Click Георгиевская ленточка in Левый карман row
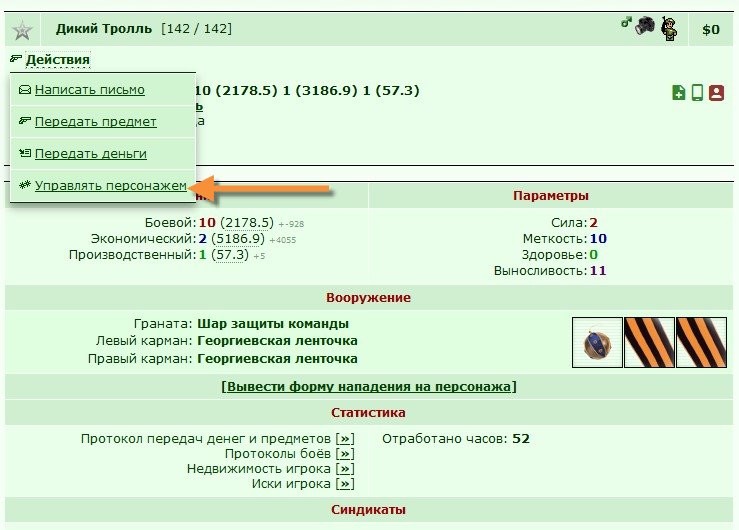This screenshot has height=530, width=739. [277, 340]
